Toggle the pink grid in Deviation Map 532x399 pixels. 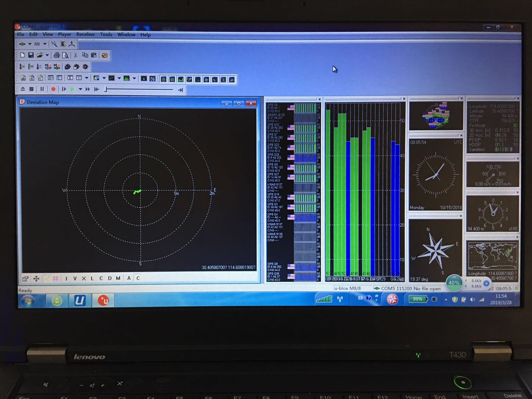[56, 279]
